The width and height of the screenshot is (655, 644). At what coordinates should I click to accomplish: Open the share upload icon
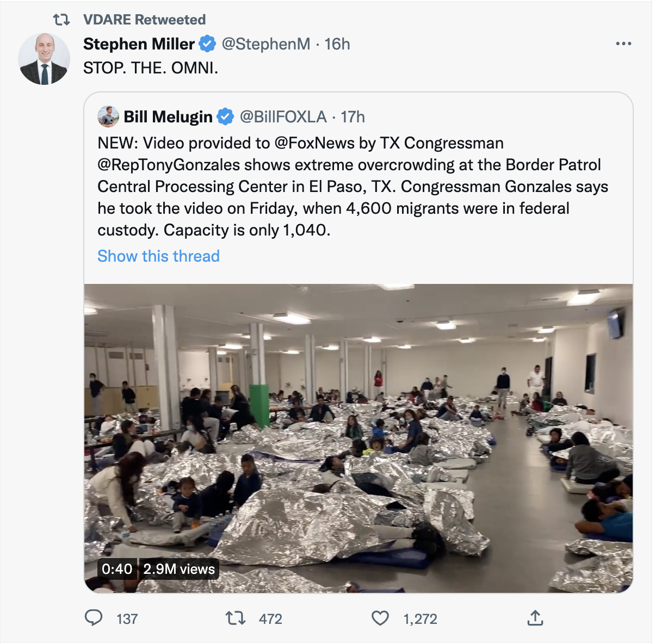click(535, 618)
